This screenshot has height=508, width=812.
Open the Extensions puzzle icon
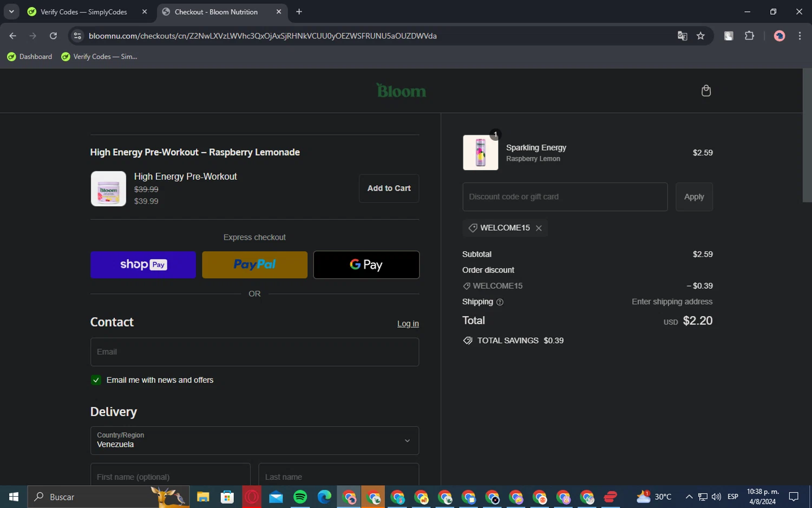coord(749,36)
